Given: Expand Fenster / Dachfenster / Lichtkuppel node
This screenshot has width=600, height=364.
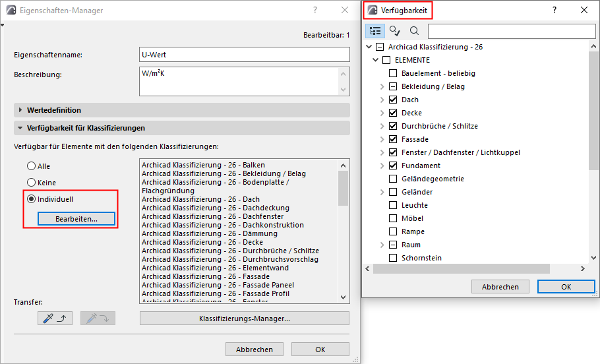Looking at the screenshot, I should click(x=382, y=152).
